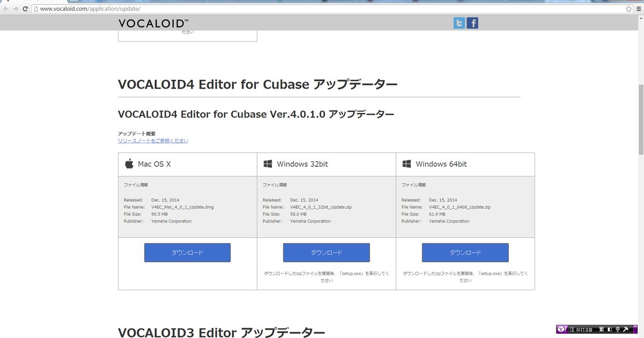Click the VOCALOID3 Editor アップデーター heading

pyautogui.click(x=222, y=333)
